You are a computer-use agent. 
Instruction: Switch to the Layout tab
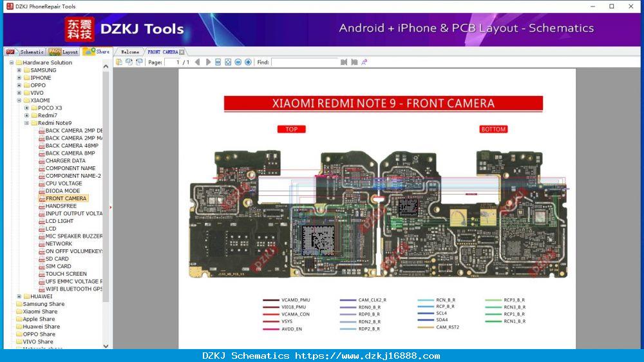63,52
